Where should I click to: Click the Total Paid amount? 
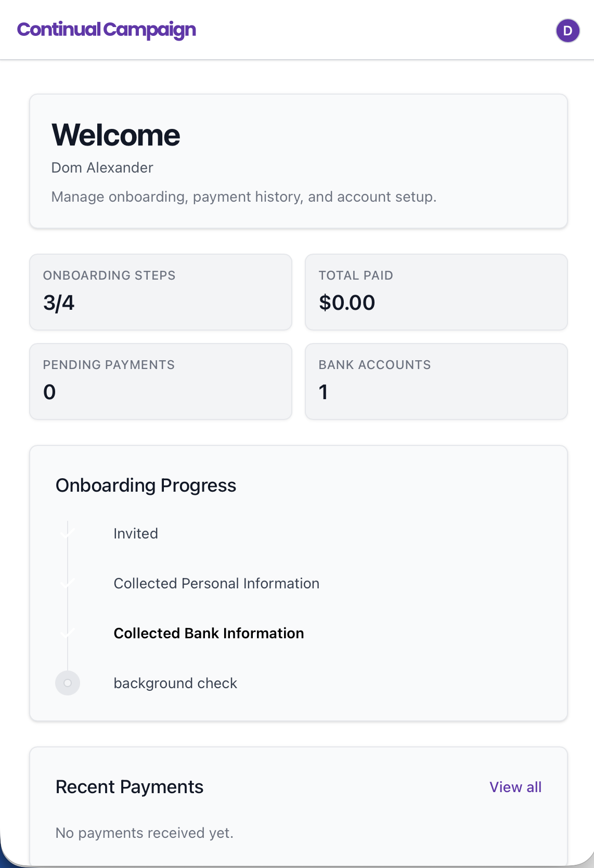[x=347, y=303]
